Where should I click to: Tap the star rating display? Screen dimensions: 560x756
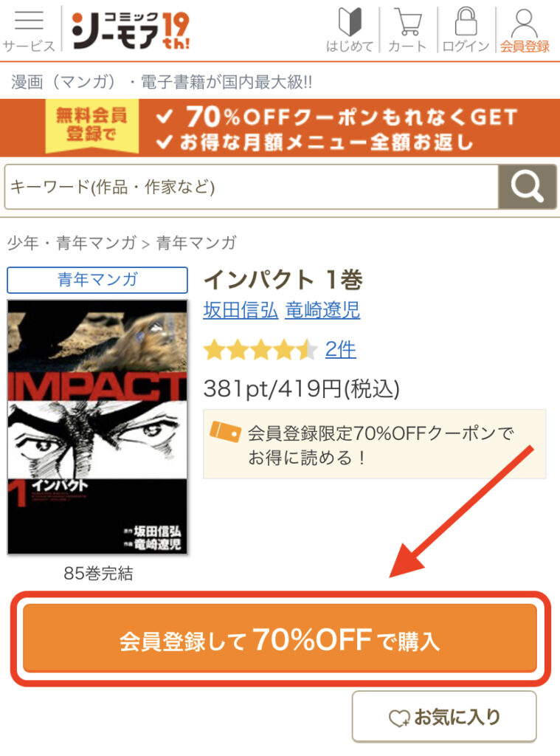(260, 350)
